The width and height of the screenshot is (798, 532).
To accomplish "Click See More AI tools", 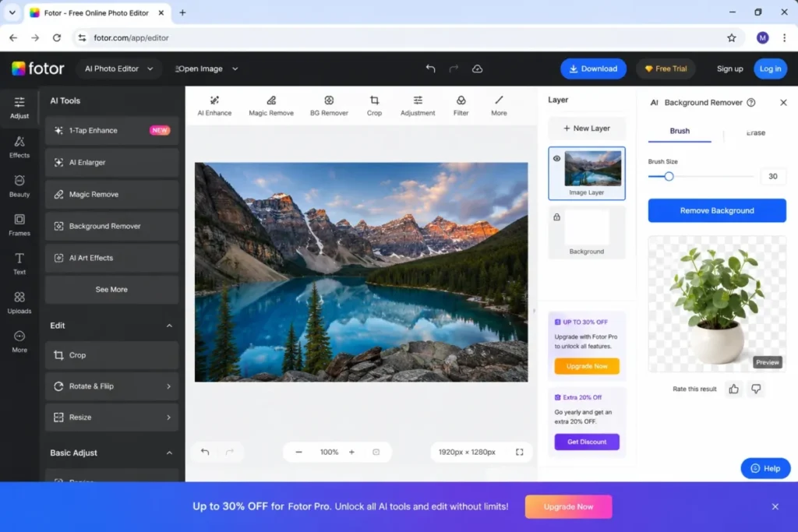I will (x=111, y=290).
